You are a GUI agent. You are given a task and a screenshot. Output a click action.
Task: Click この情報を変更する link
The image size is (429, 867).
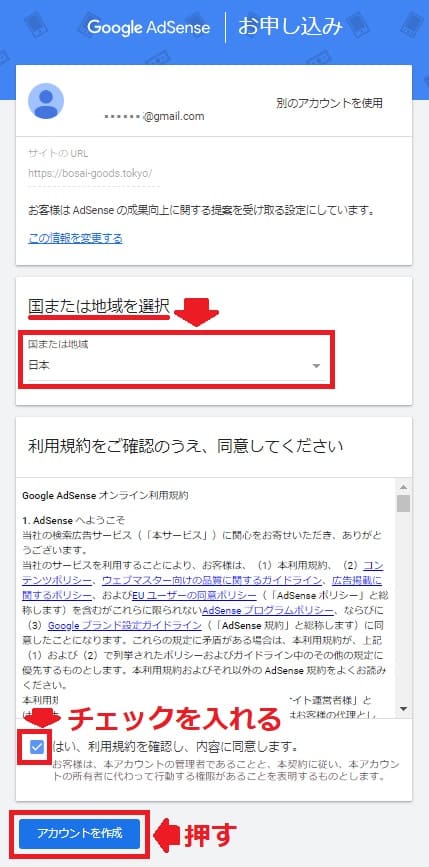[x=75, y=238]
